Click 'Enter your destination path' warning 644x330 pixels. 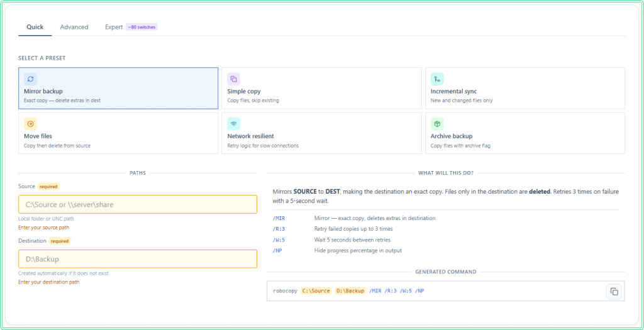coord(49,282)
